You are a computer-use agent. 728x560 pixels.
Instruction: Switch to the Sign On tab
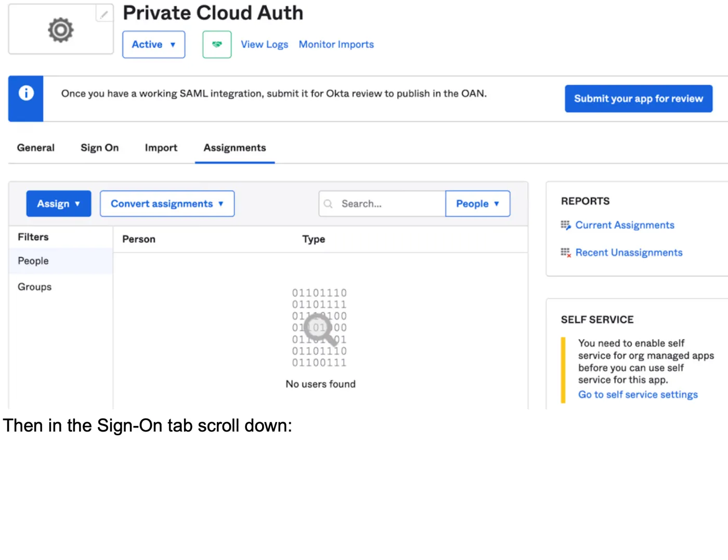pos(99,148)
